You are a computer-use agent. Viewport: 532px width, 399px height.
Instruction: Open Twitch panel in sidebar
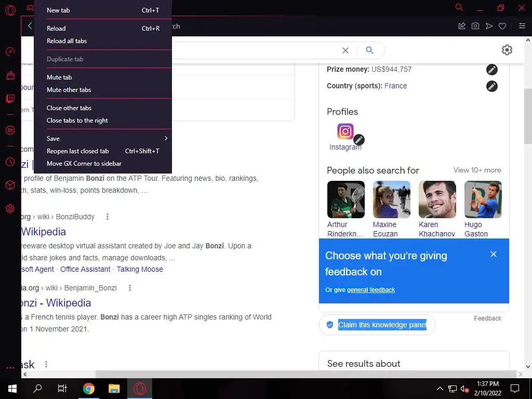click(x=10, y=99)
